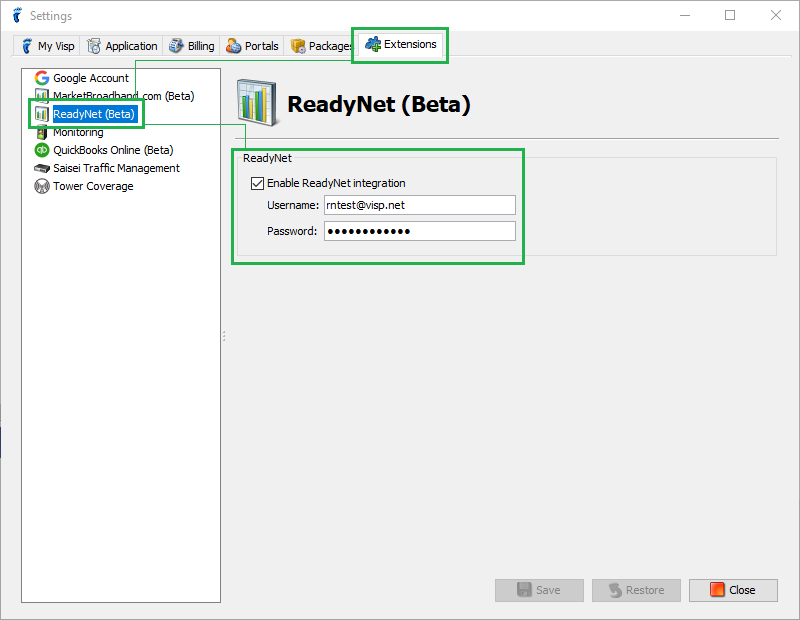800x620 pixels.
Task: Choose Monitoring in the extensions list
Action: click(x=78, y=132)
